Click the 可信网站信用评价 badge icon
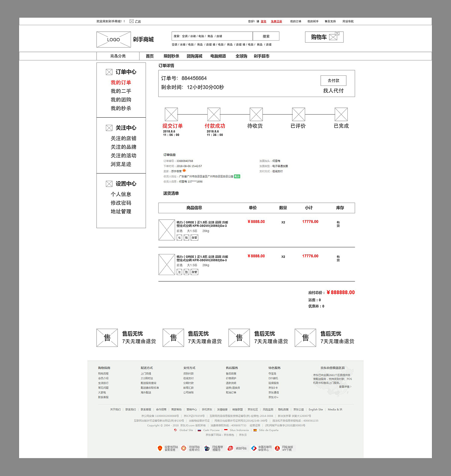Viewport: 451px width, 476px height. click(x=184, y=448)
